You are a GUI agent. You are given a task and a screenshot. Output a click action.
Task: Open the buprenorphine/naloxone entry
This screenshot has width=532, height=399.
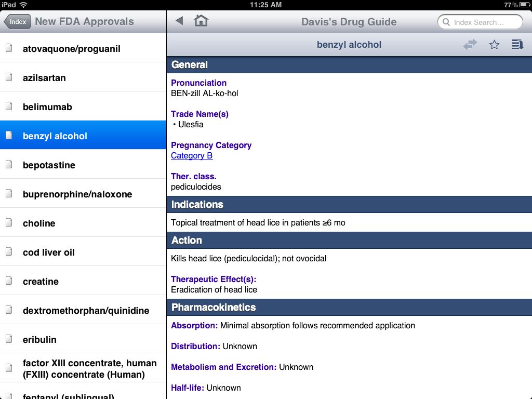point(83,193)
